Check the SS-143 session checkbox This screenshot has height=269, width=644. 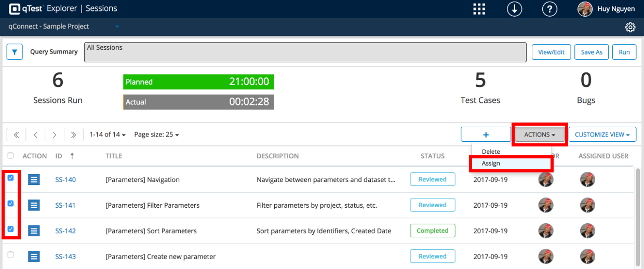(x=11, y=255)
